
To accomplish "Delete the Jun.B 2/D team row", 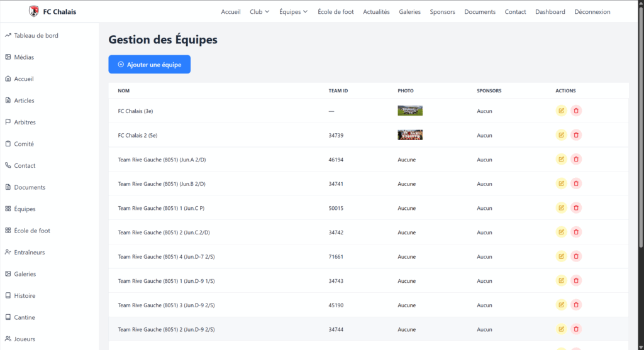I will 576,183.
